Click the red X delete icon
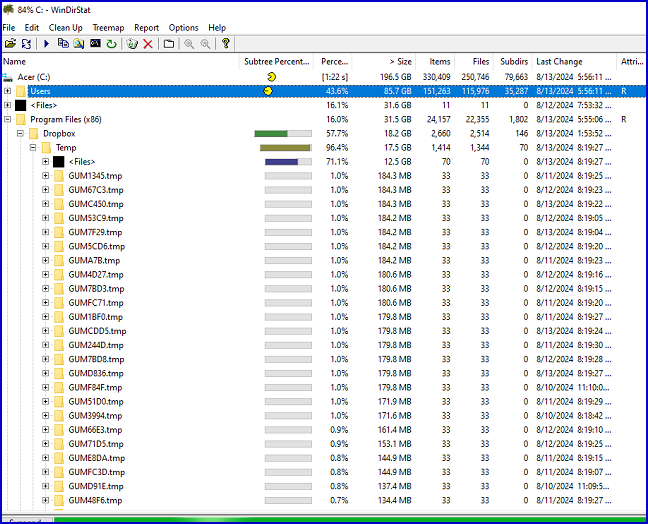Viewport: 648px width, 524px height. 148,44
